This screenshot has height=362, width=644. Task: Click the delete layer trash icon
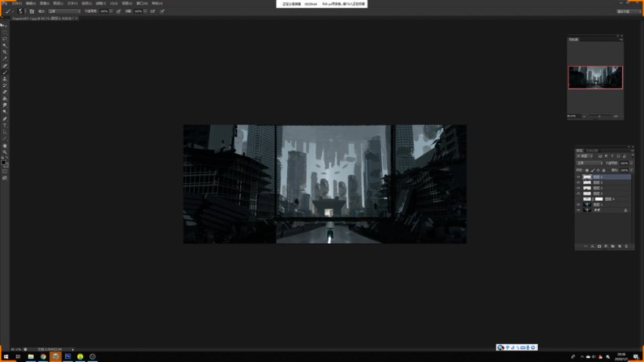coord(627,246)
